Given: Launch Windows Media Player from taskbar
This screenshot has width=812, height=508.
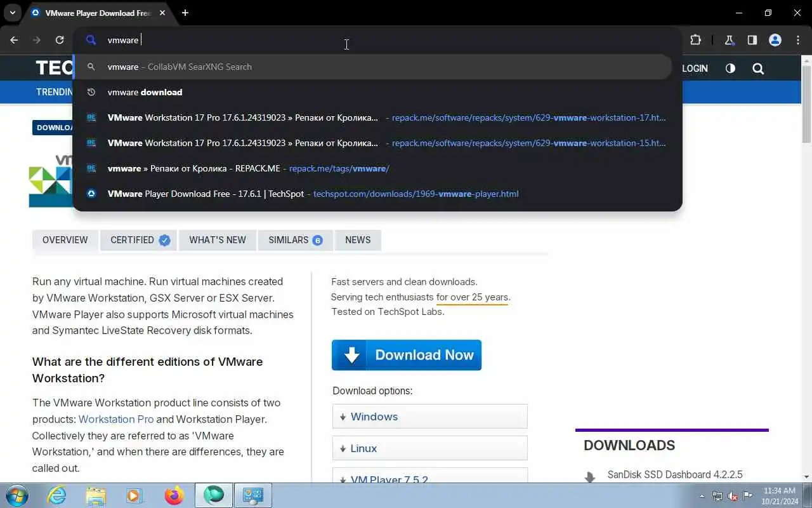Looking at the screenshot, I should pos(134,495).
